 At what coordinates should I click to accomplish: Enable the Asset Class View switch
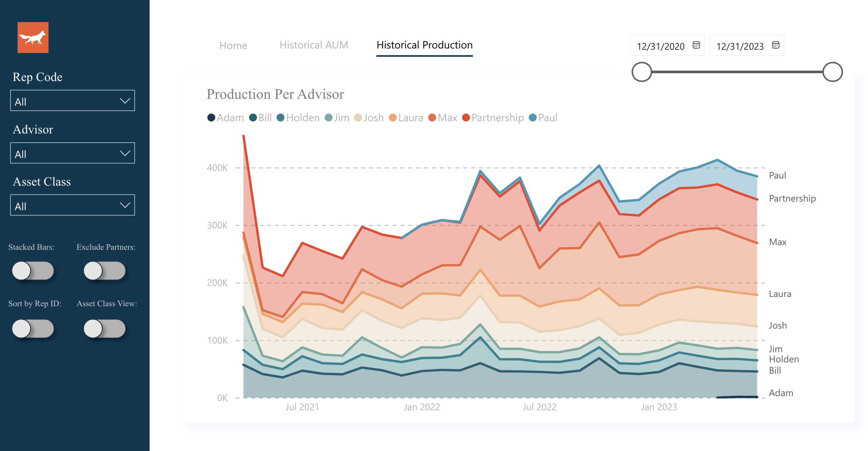[x=105, y=329]
